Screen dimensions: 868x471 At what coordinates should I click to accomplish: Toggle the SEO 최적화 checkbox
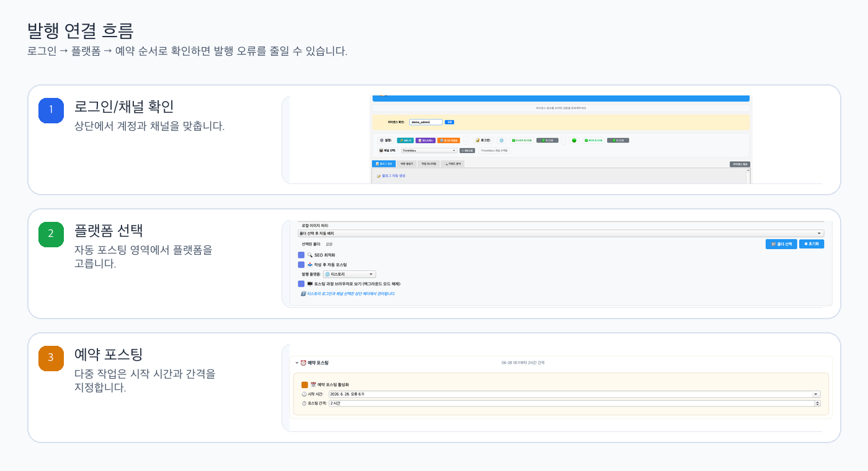click(301, 255)
